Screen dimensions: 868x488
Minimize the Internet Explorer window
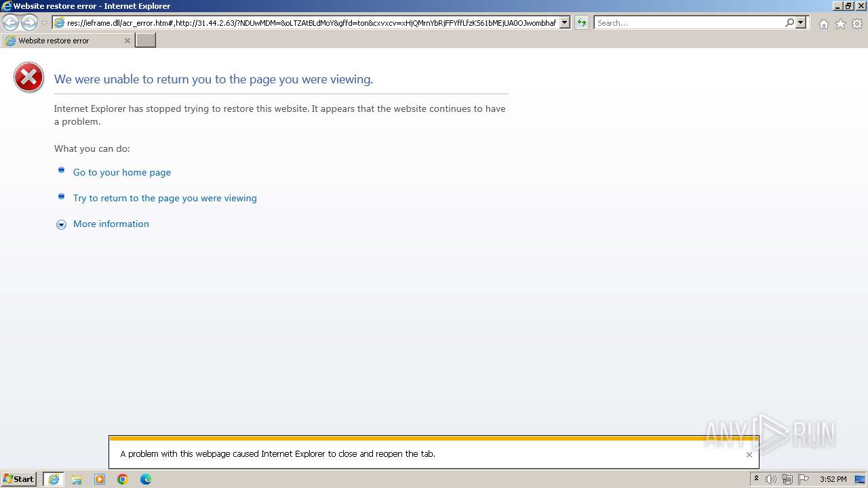point(837,6)
